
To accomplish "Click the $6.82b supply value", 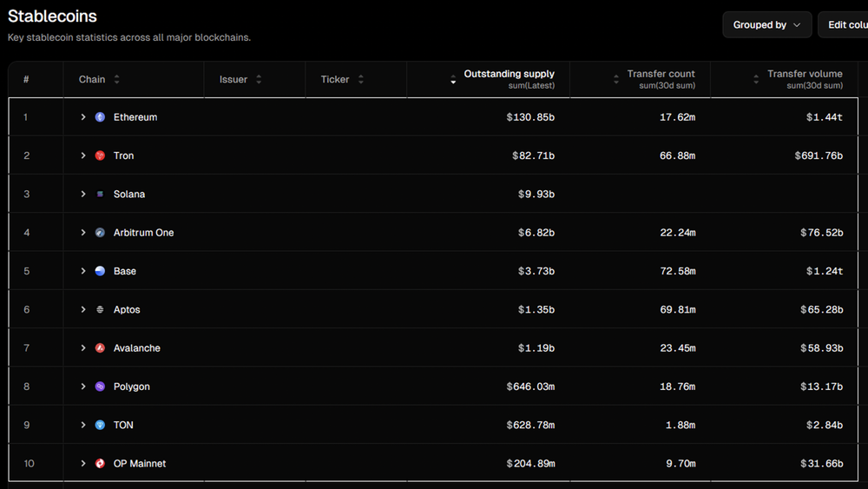I will 536,233.
